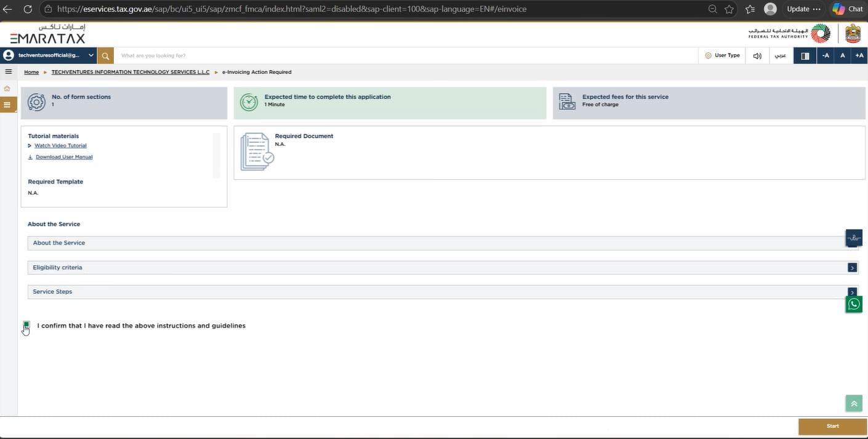Click the zoom magnifier icon in address bar
The image size is (868, 439).
pyautogui.click(x=713, y=9)
